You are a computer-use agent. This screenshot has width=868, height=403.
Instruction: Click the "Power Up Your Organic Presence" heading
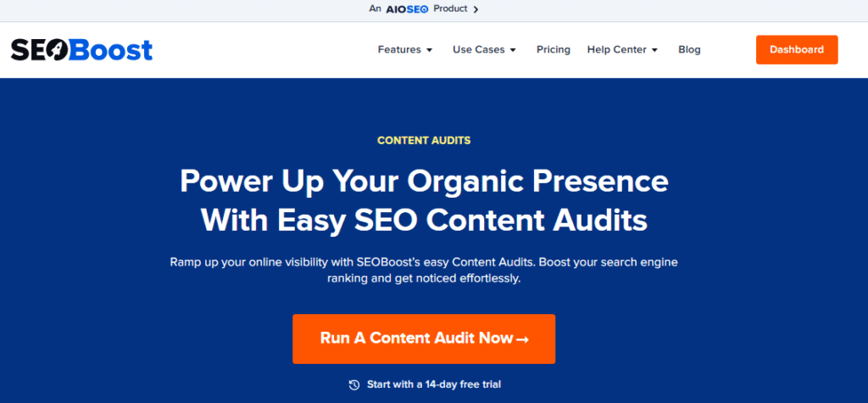pyautogui.click(x=424, y=181)
